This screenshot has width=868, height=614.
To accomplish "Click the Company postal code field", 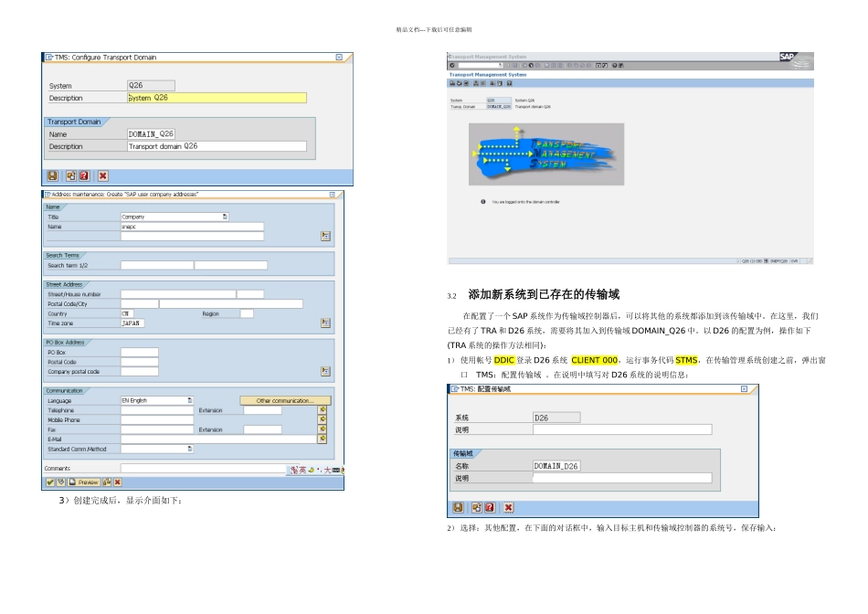I will 140,372.
